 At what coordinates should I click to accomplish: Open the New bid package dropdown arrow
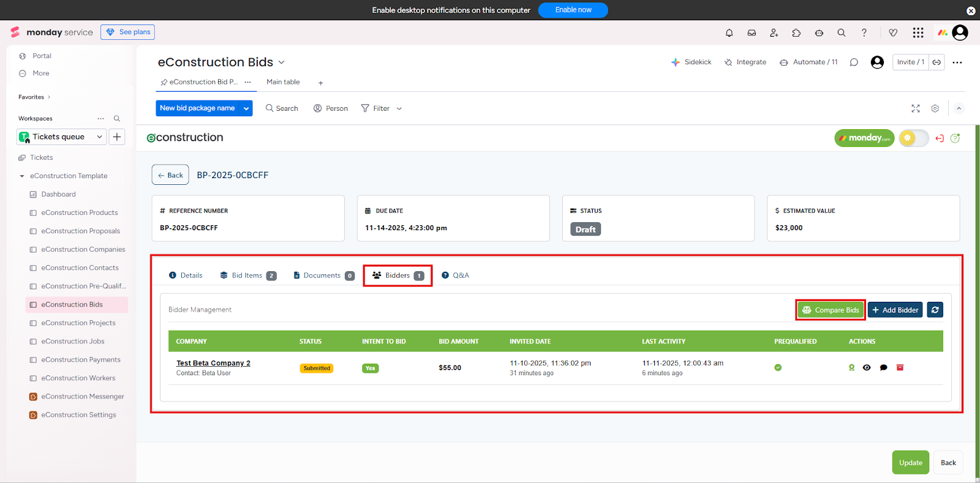(246, 108)
